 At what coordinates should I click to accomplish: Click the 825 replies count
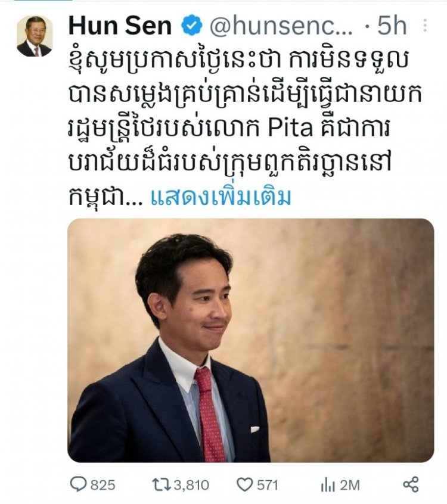click(x=103, y=485)
